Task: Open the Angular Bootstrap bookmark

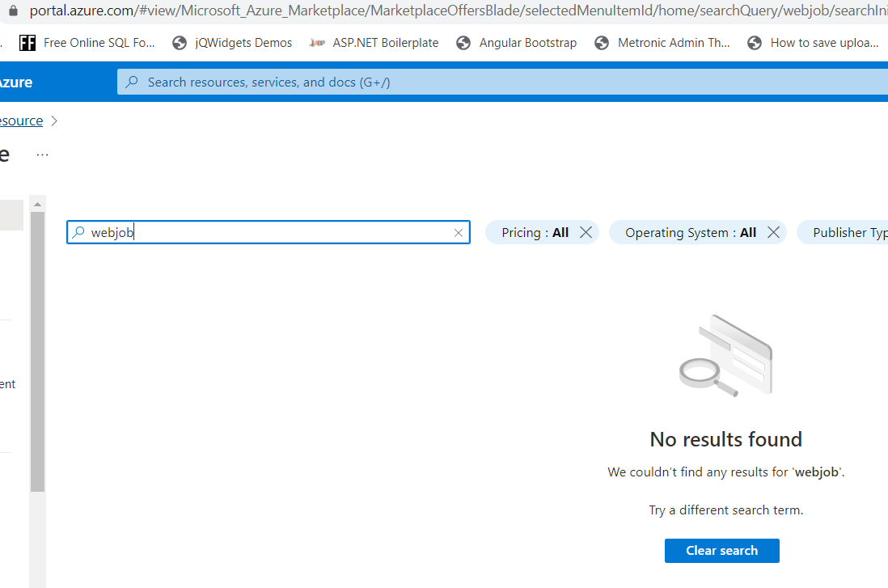Action: tap(517, 43)
